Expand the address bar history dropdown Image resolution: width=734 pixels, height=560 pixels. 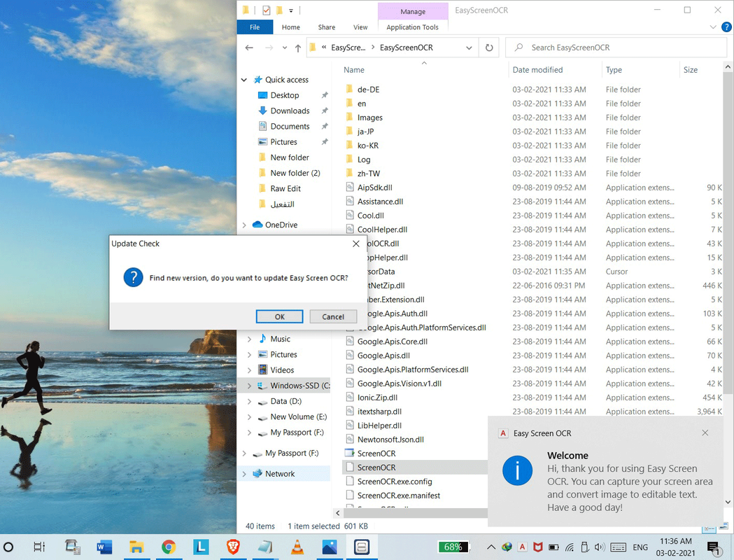(469, 48)
